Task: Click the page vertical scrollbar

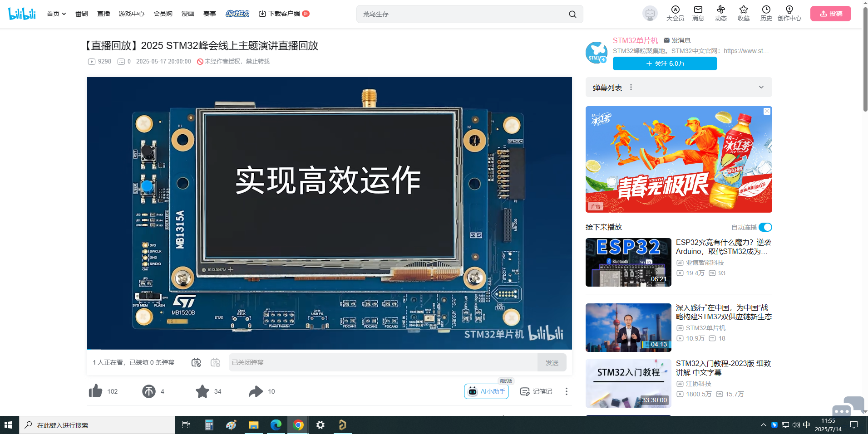Action: 865,59
